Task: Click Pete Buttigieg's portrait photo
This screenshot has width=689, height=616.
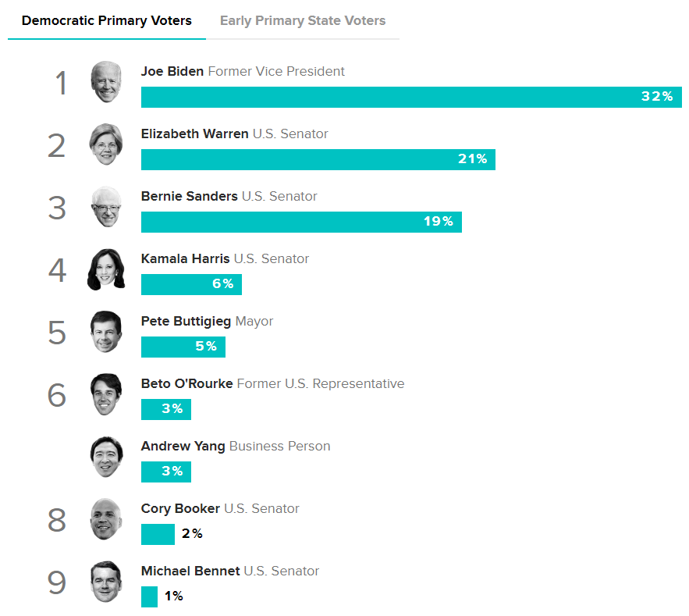Action: tap(106, 332)
